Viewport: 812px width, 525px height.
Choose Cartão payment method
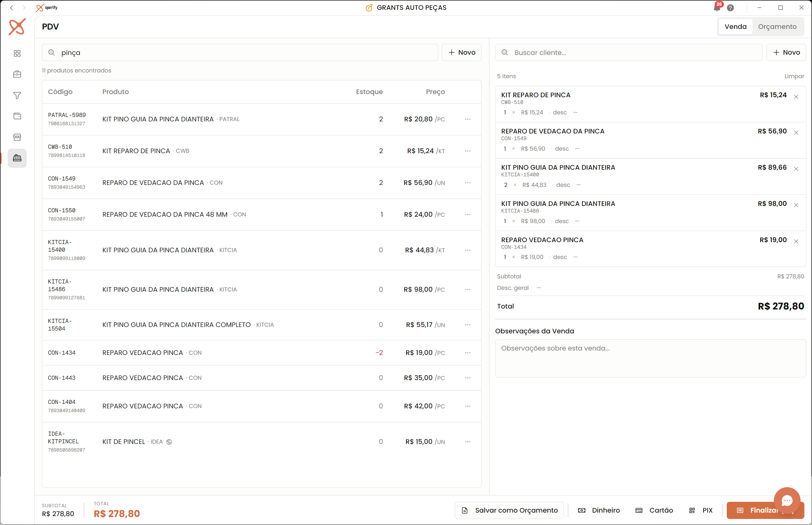click(654, 510)
